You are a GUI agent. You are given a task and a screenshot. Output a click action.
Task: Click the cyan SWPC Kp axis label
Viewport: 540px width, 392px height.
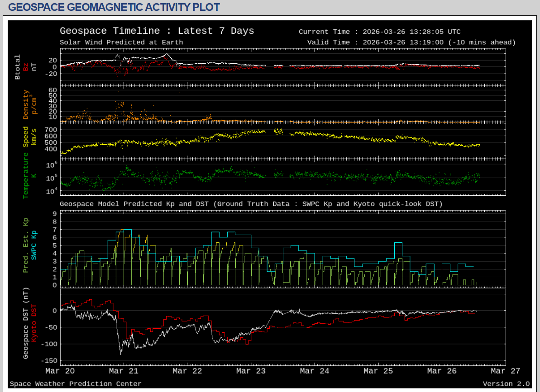(34, 245)
